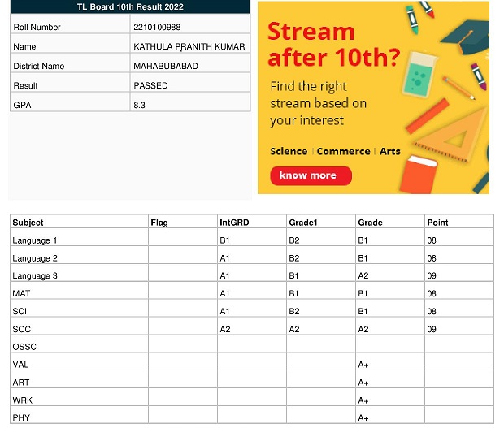The image size is (504, 428).
Task: Click the 'IntGRD' column header
Action: (x=252, y=222)
